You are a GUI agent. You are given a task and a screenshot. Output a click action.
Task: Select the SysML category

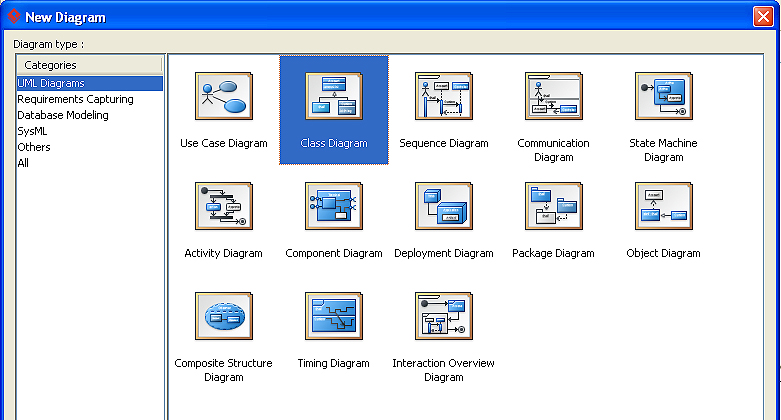coord(33,131)
